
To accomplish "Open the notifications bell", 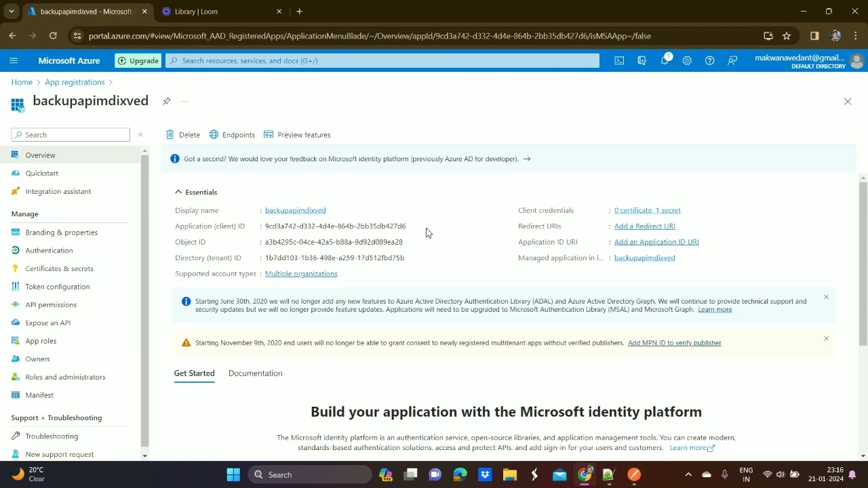I will click(x=665, y=60).
